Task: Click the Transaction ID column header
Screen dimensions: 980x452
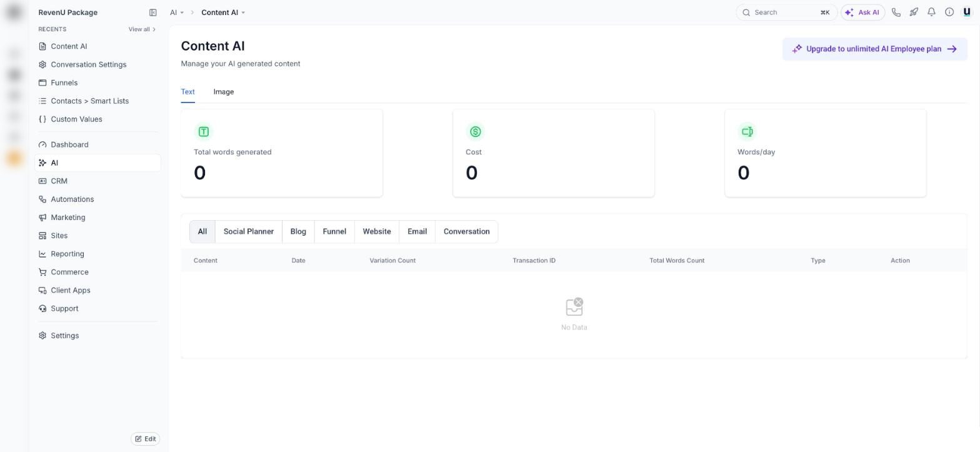Action: tap(534, 261)
